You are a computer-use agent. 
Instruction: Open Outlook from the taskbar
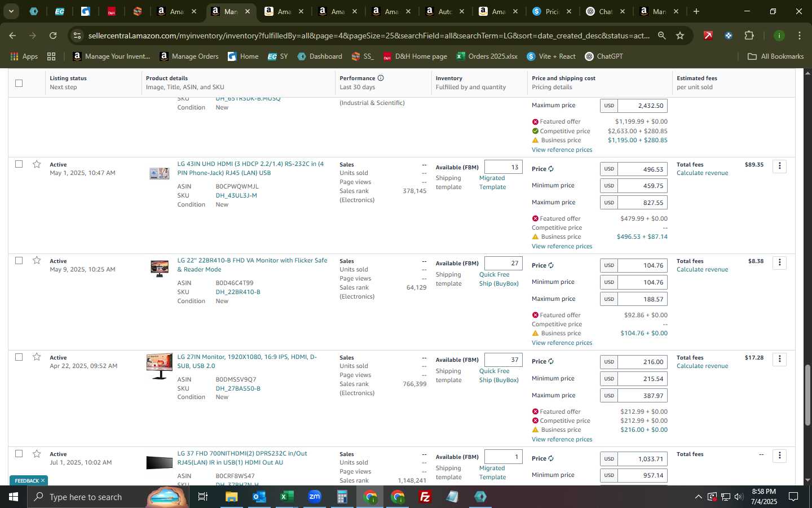259,497
